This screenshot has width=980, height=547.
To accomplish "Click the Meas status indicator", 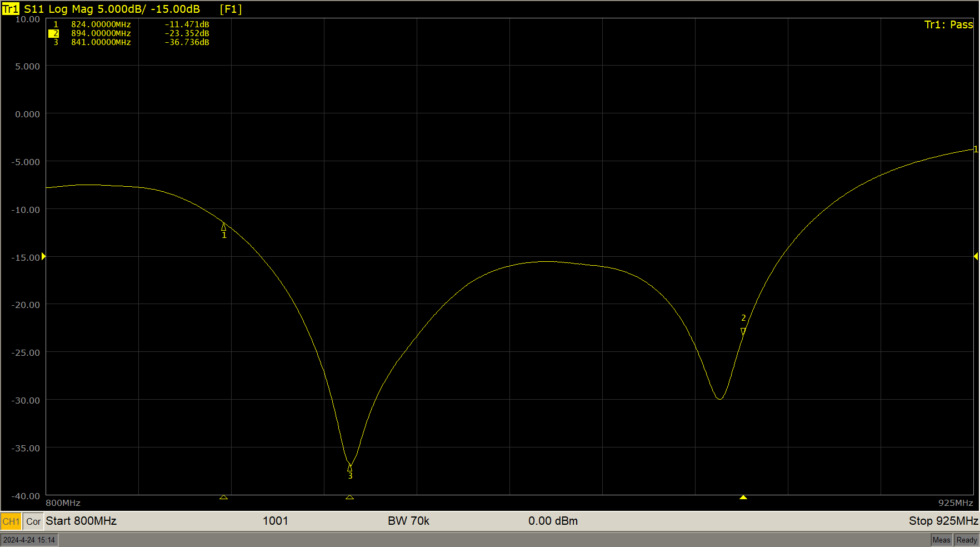I will click(941, 540).
